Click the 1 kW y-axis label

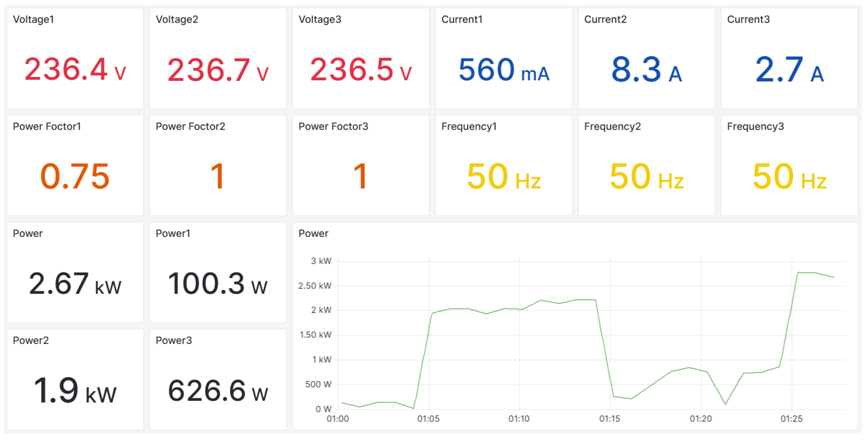click(322, 359)
